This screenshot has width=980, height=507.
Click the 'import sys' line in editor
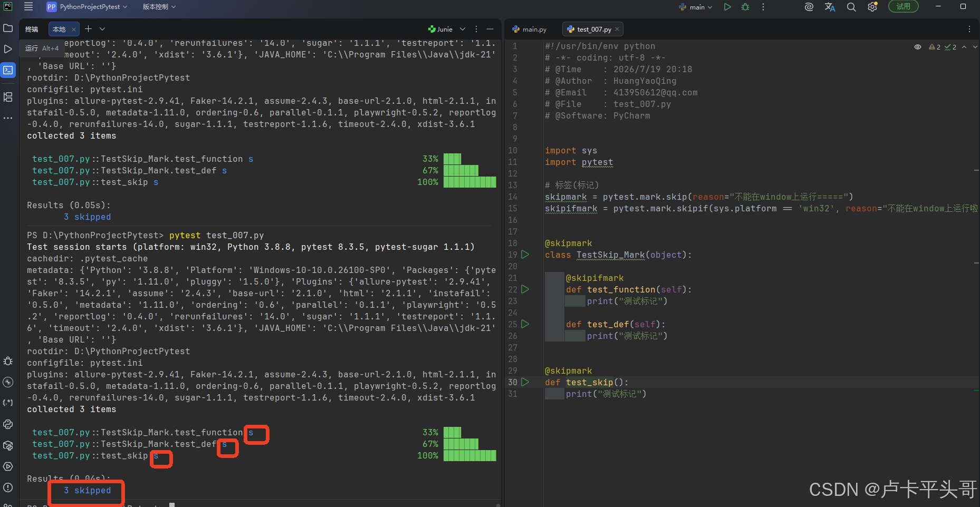(x=571, y=151)
